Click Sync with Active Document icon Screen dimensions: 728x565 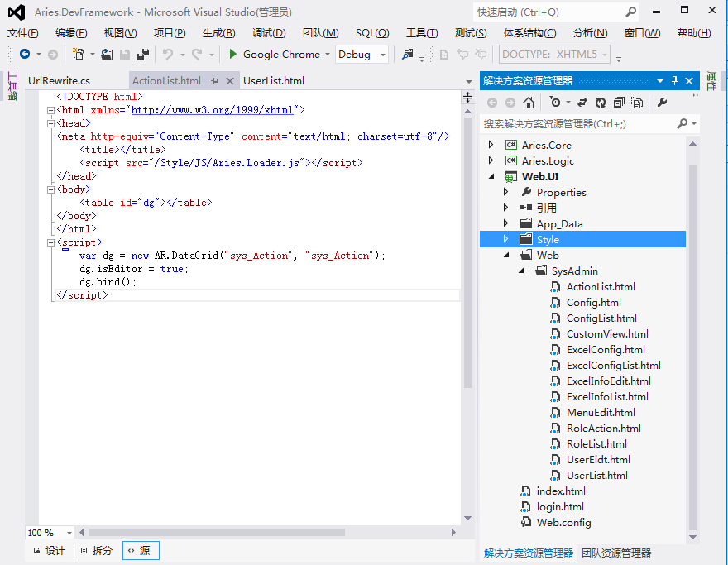582,103
